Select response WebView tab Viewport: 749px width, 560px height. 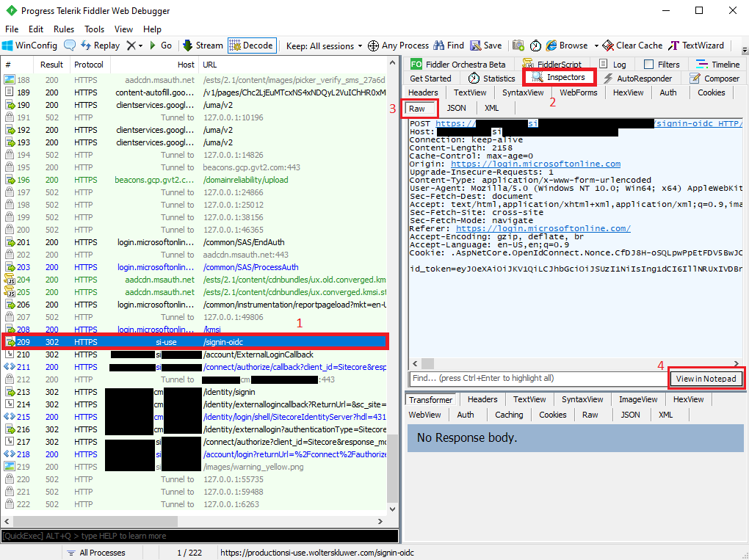(424, 415)
